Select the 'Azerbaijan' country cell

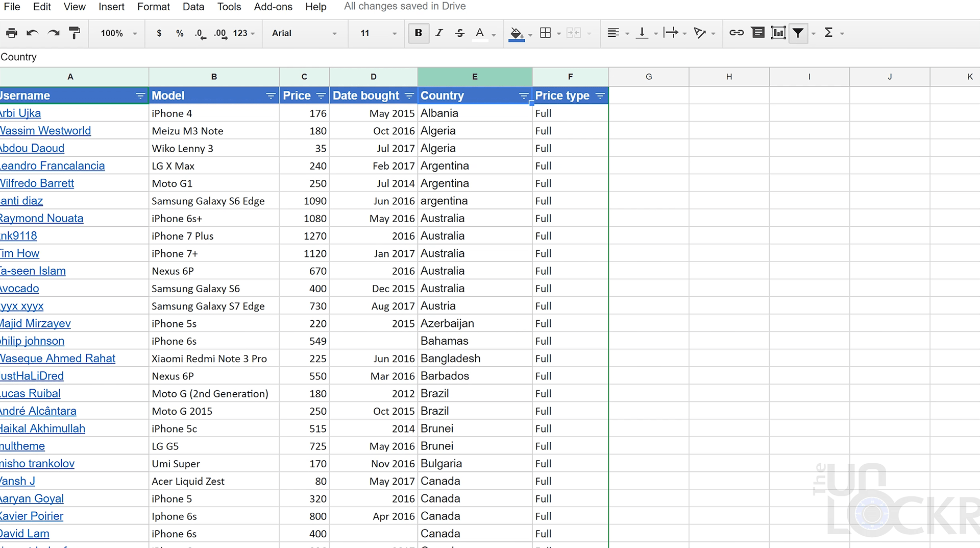[475, 324]
